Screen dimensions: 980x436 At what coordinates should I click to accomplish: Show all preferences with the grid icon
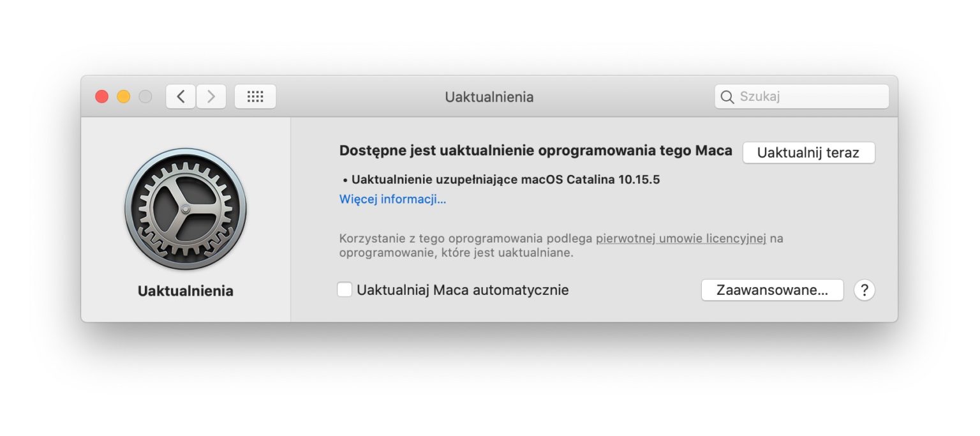click(x=255, y=97)
